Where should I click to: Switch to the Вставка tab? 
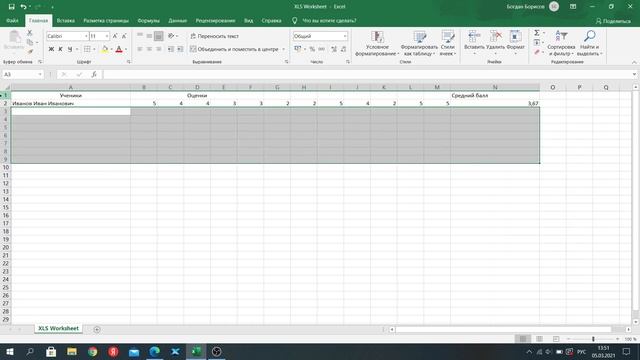pos(65,20)
